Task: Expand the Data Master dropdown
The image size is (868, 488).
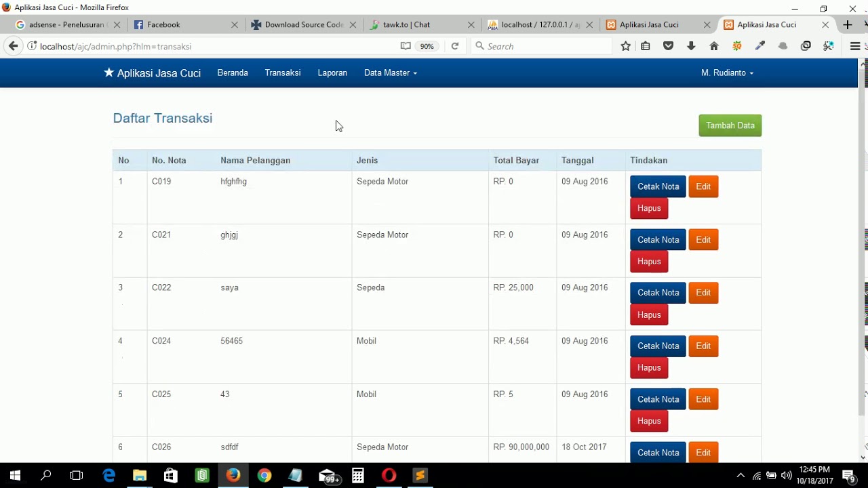Action: [391, 73]
